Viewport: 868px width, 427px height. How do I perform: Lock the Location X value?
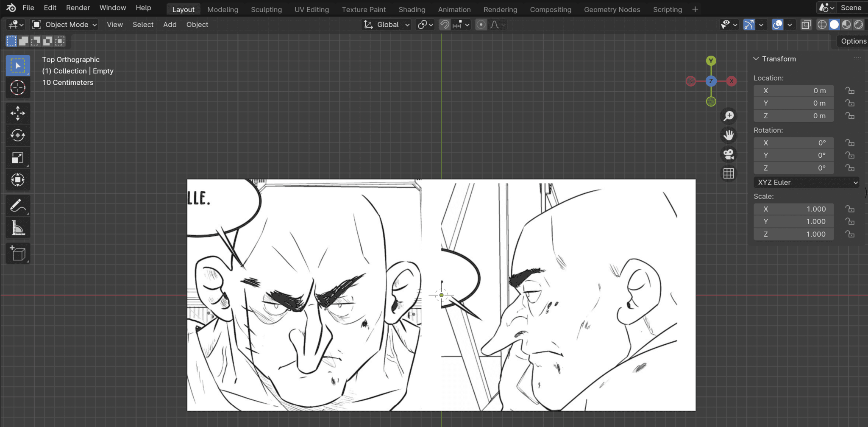(x=850, y=91)
